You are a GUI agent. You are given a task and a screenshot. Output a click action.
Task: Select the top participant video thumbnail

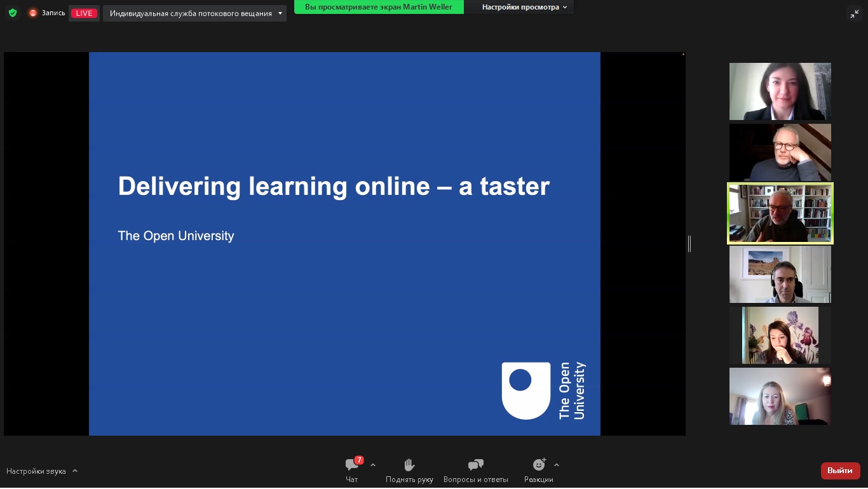point(780,91)
